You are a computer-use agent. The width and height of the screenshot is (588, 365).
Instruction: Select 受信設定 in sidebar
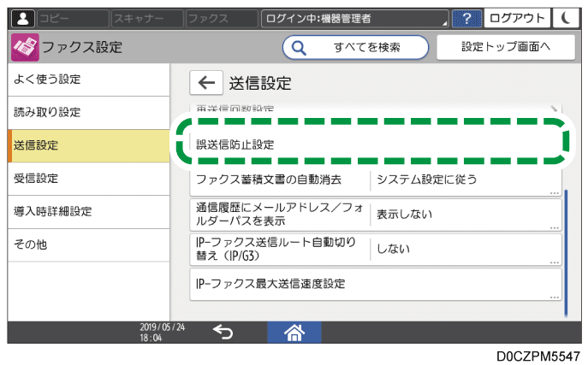88,179
